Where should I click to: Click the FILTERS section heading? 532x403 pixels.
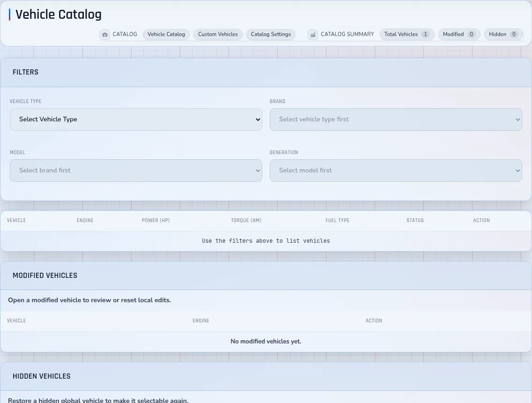25,72
